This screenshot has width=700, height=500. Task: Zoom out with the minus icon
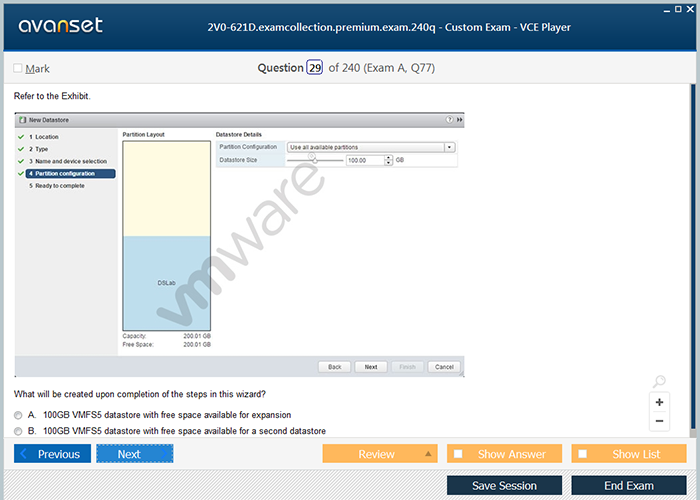659,421
